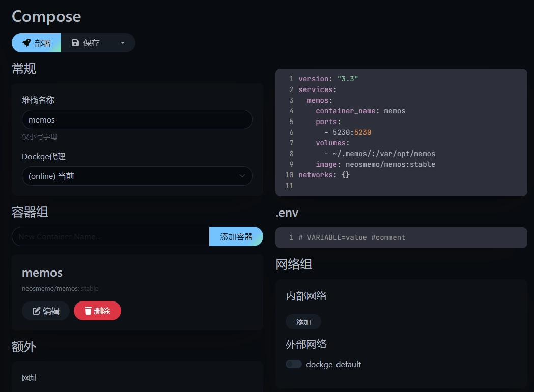Expand the caret dropdown next to 保存
Image resolution: width=534 pixels, height=392 pixels.
click(122, 43)
